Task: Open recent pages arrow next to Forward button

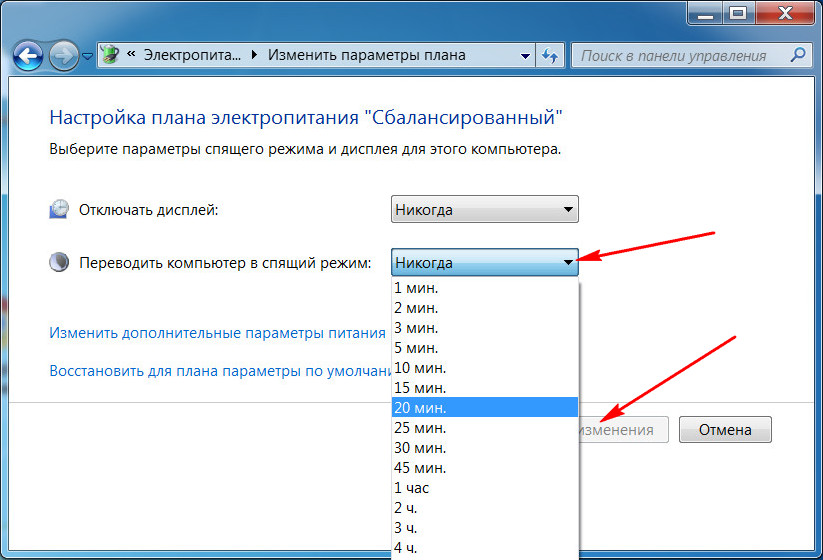Action: click(88, 55)
